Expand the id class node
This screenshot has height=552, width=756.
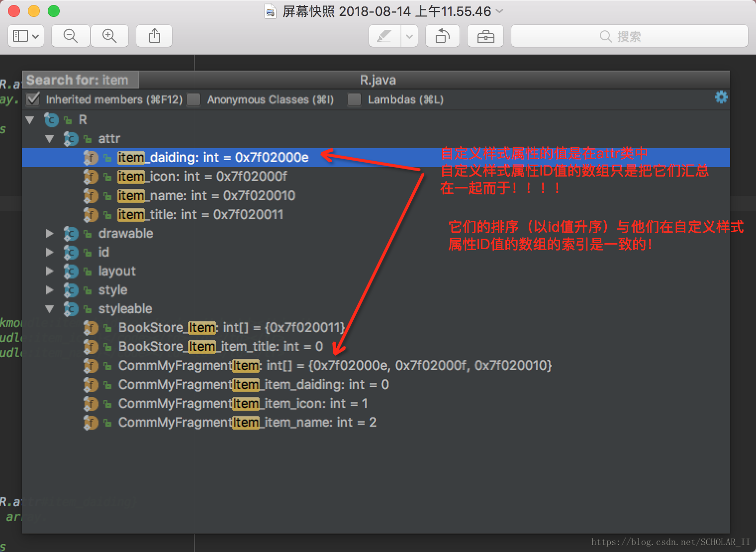click(49, 252)
